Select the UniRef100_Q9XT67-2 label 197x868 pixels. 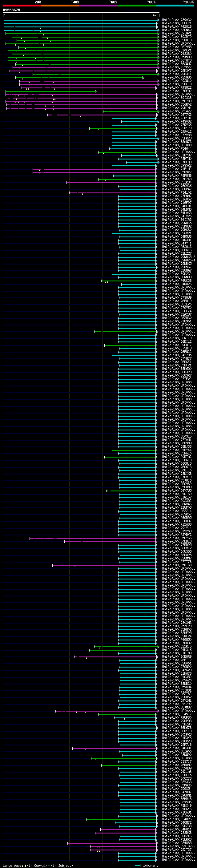point(179,846)
